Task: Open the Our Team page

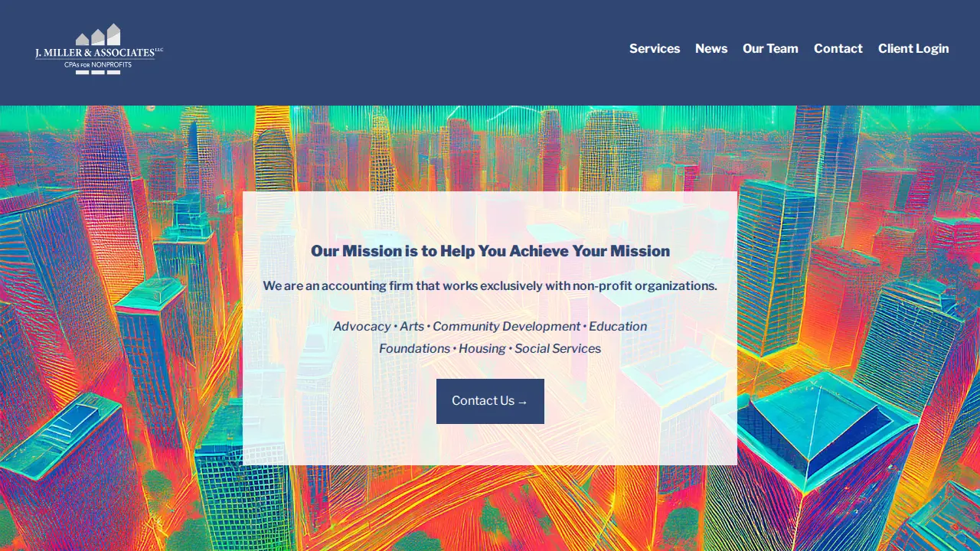Action: 770,49
